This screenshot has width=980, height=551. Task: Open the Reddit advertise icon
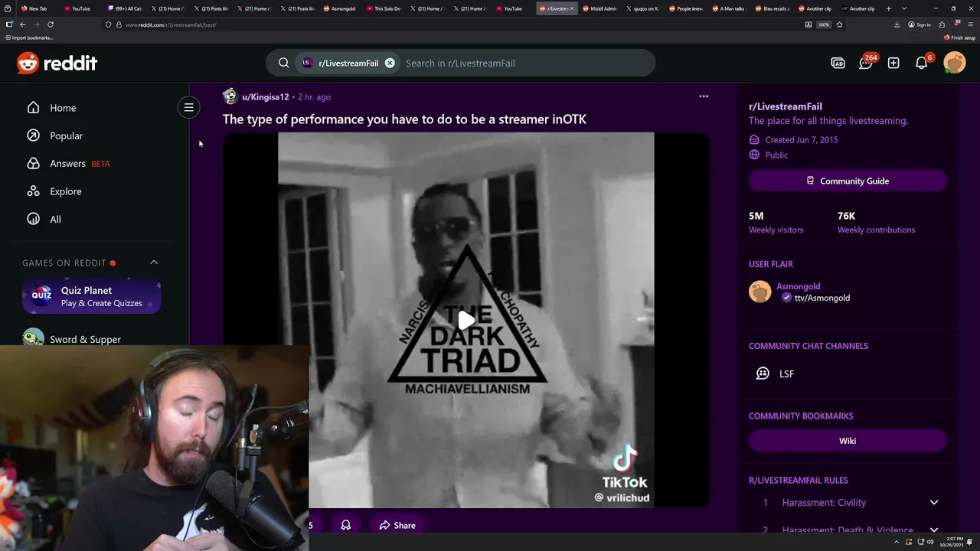(x=838, y=63)
